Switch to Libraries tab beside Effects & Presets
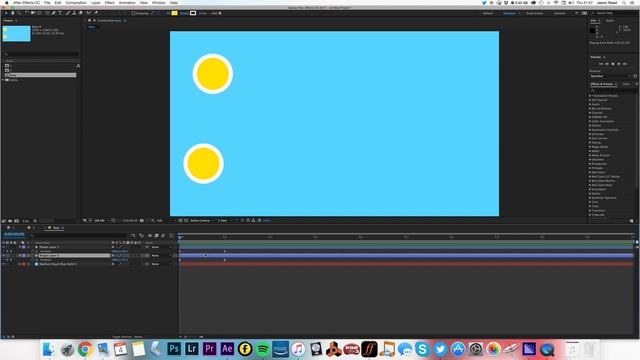640x360 pixels. 626,84
